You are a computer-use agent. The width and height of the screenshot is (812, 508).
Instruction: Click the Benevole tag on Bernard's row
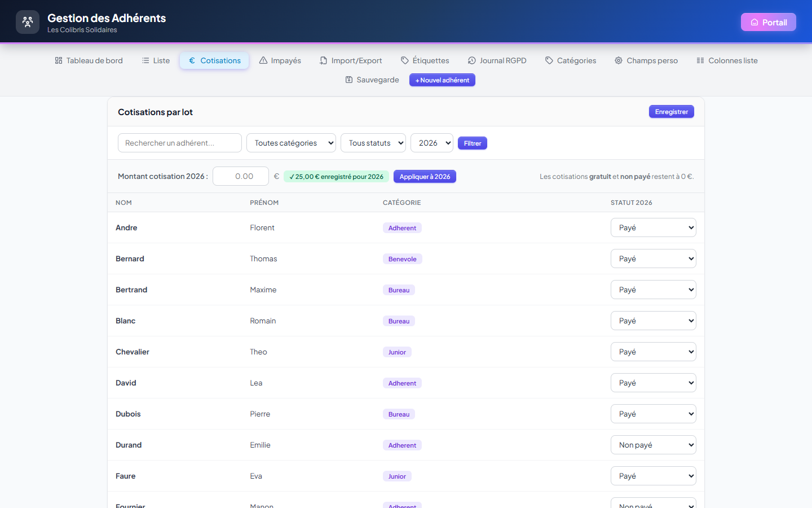(x=403, y=259)
